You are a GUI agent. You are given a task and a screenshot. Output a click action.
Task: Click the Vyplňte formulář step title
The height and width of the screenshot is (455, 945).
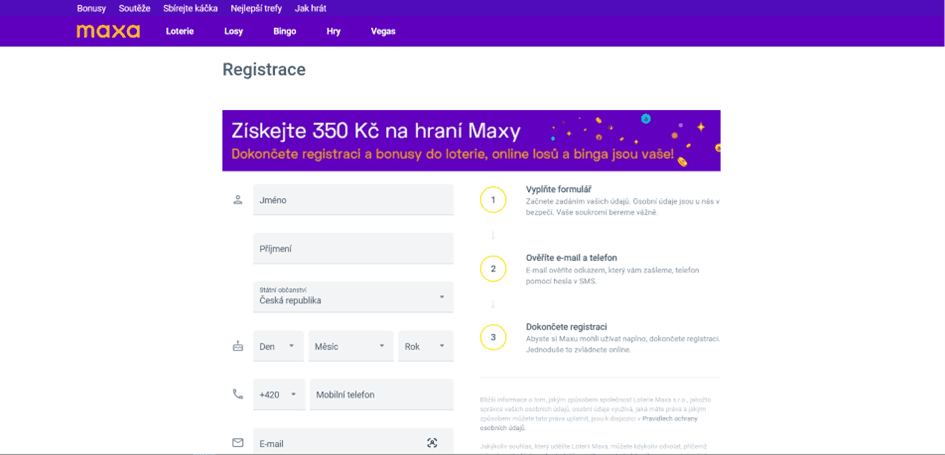[559, 189]
